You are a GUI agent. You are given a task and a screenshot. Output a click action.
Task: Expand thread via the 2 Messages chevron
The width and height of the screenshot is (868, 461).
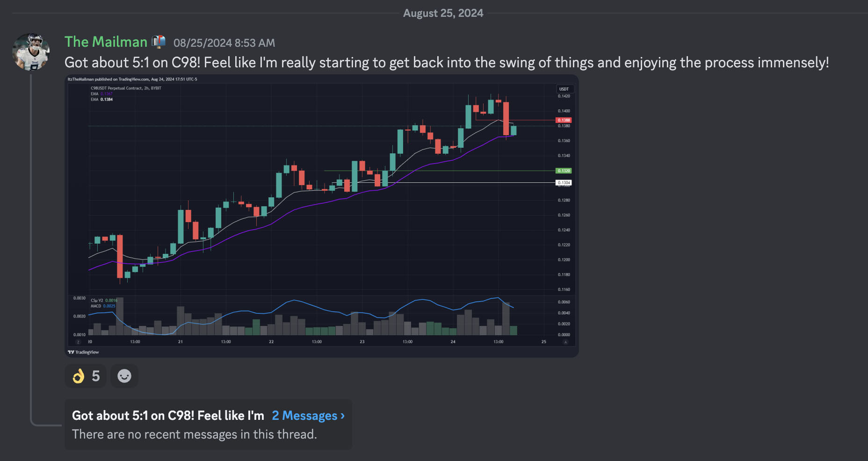point(343,416)
